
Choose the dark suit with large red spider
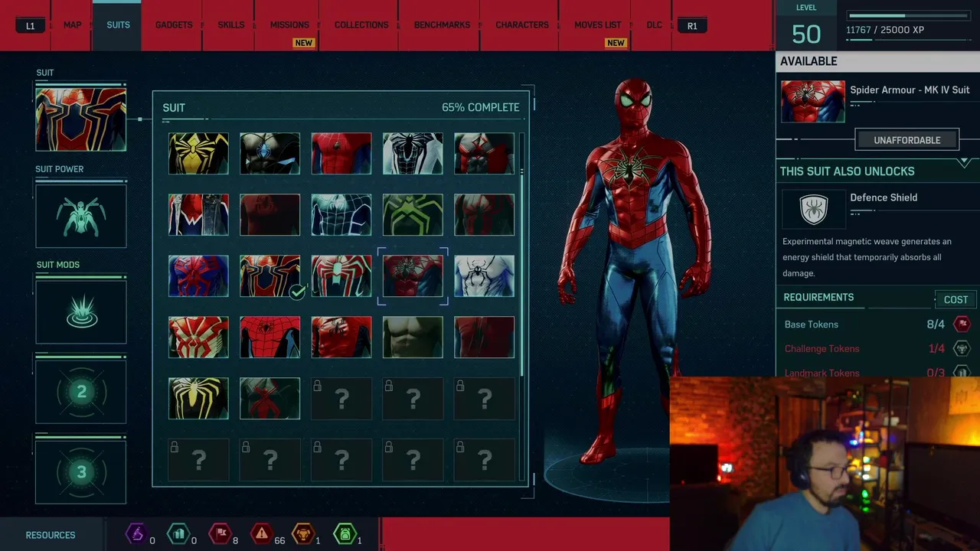coord(269,398)
